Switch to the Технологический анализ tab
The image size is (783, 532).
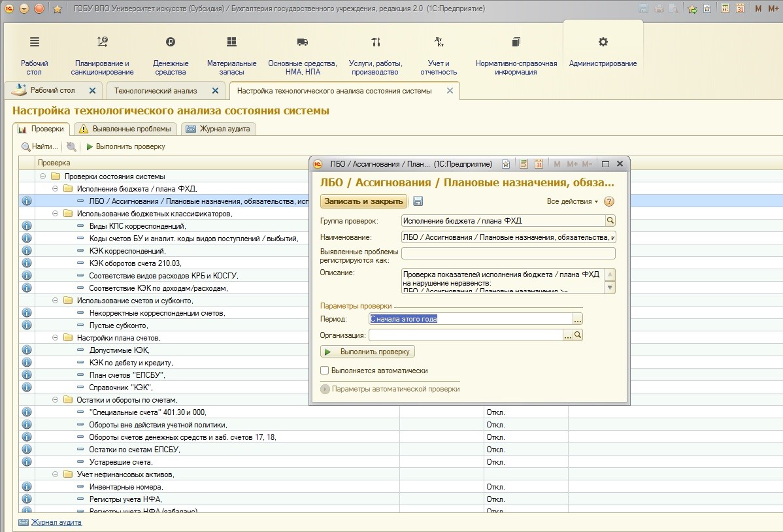(x=156, y=91)
